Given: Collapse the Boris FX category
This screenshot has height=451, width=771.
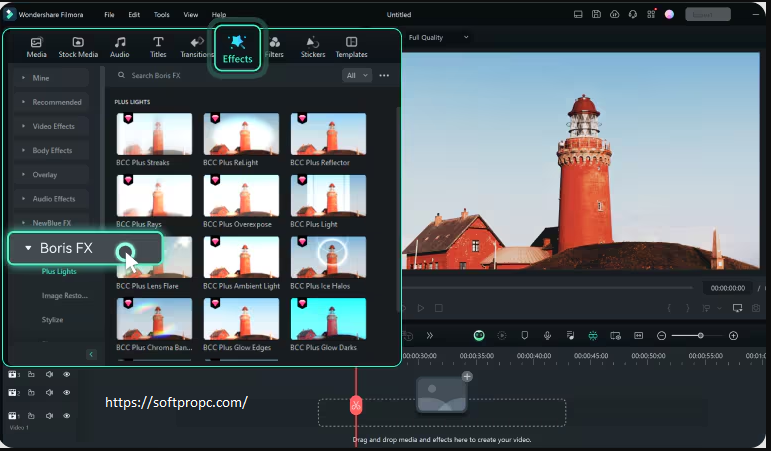Looking at the screenshot, I should coord(85,248).
